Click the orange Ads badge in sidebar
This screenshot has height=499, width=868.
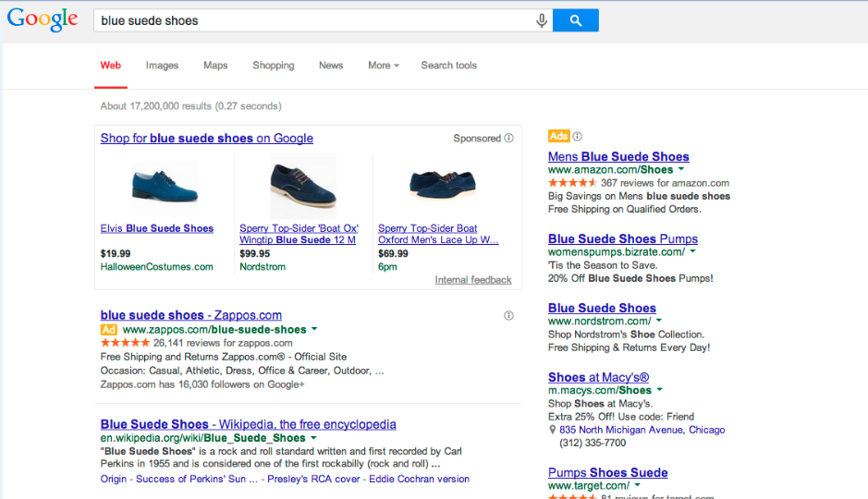coord(558,136)
